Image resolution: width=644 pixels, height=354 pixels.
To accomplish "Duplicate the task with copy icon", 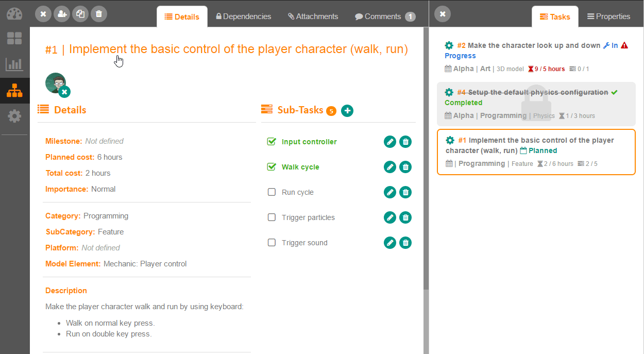I will [x=80, y=14].
